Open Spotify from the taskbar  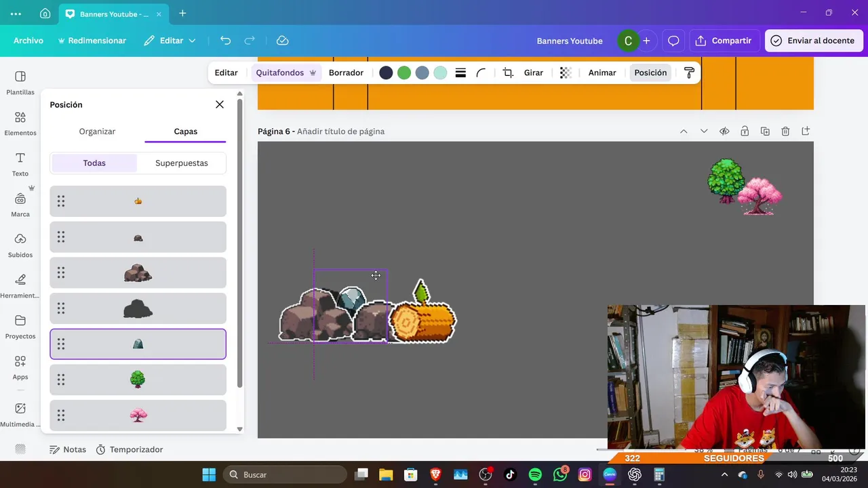click(535, 474)
